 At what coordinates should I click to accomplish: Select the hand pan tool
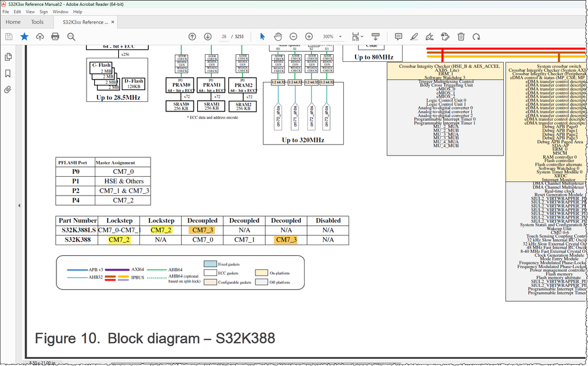pyautogui.click(x=278, y=37)
